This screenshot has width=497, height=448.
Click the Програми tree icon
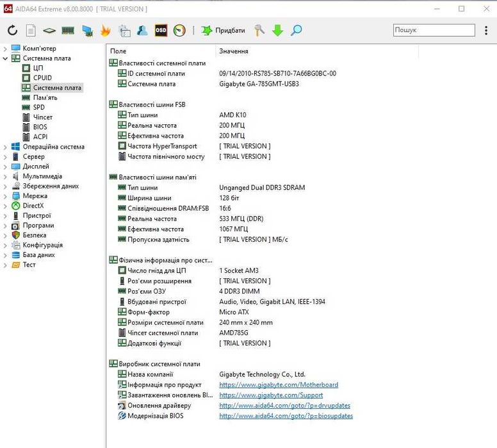point(15,226)
